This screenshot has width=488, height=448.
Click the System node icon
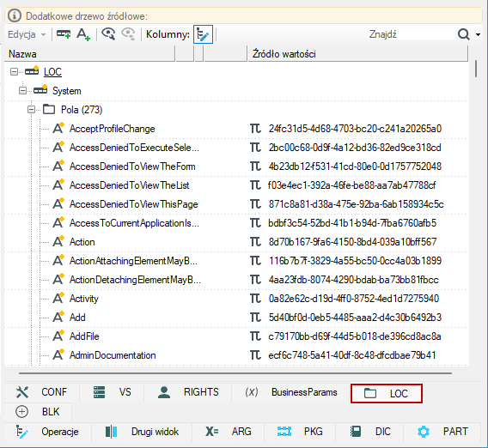pos(40,89)
